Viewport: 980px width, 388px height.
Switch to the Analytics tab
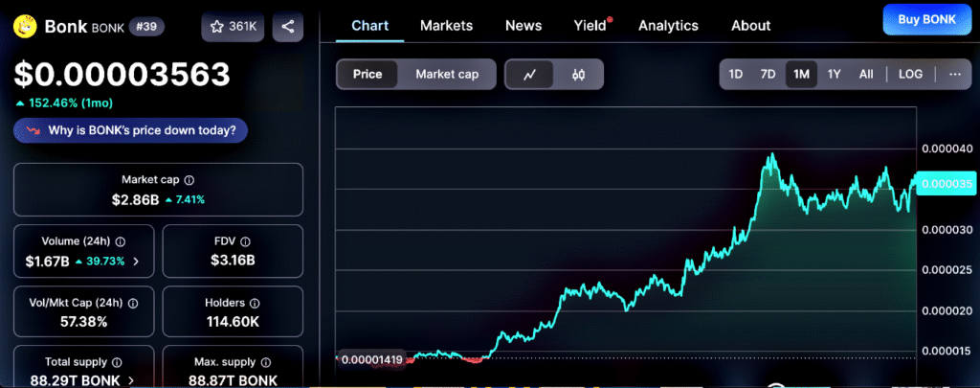pyautogui.click(x=668, y=26)
